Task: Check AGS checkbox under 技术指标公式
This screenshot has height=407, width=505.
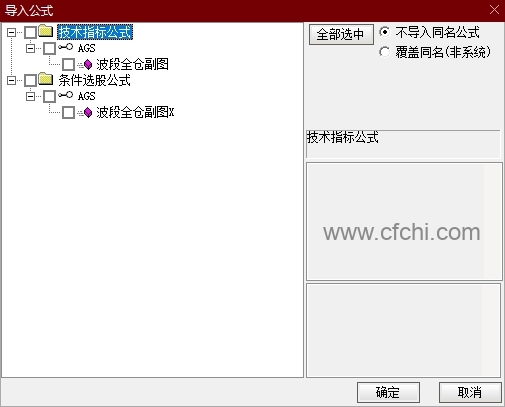Action: pyautogui.click(x=50, y=48)
